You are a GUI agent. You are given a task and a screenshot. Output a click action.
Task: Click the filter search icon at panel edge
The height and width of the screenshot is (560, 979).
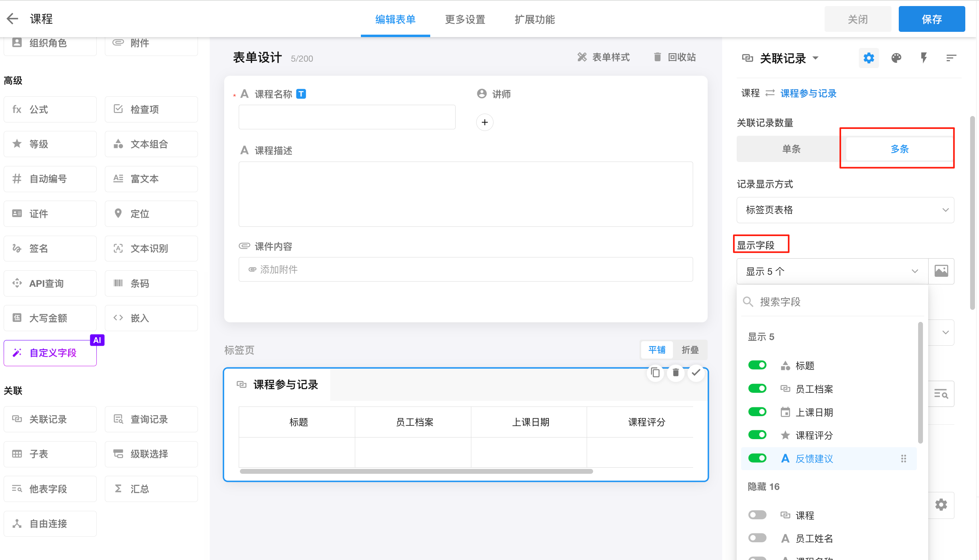point(941,394)
